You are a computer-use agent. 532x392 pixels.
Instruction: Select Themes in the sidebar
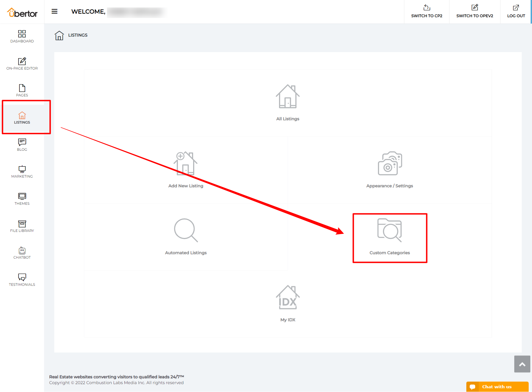(22, 199)
